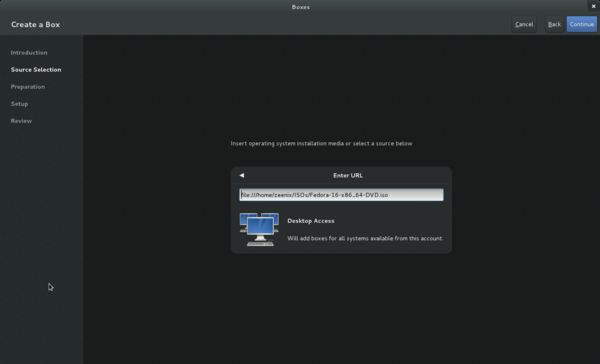
Task: Click the Desktop Access computers icon
Action: click(259, 229)
